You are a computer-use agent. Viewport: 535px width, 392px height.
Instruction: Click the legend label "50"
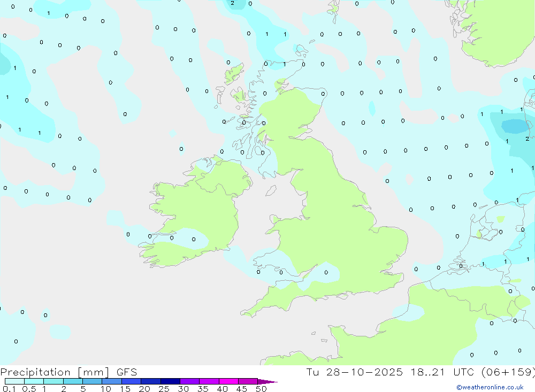pos(261,389)
